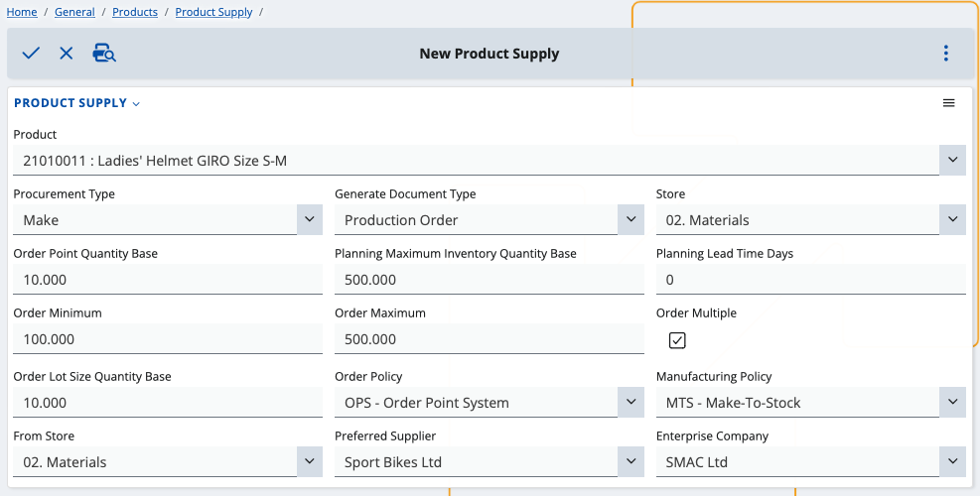
Task: Click the print preview icon
Action: coord(104,54)
